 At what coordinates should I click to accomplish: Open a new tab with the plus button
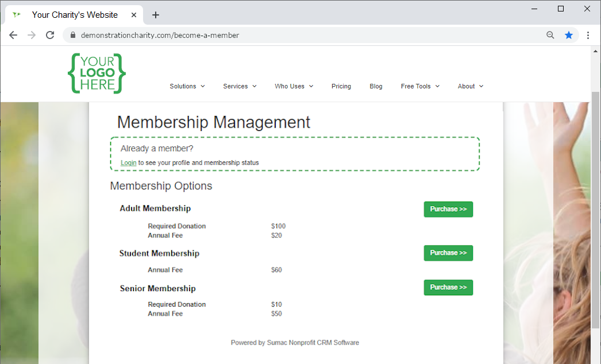pyautogui.click(x=155, y=15)
